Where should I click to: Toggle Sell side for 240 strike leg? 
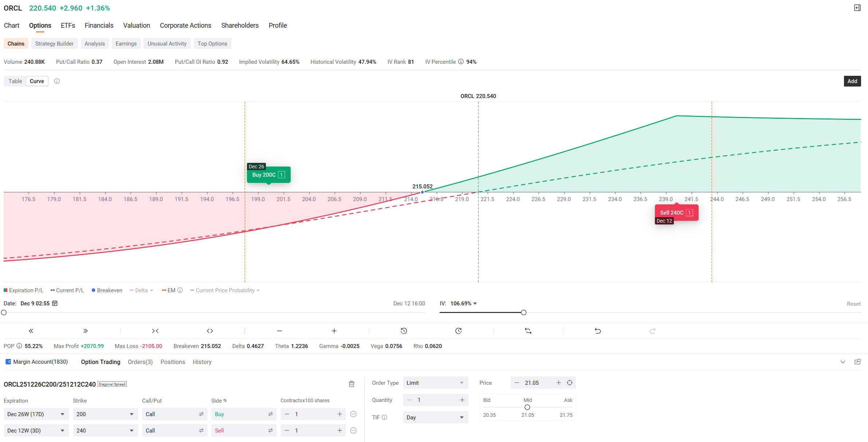pyautogui.click(x=244, y=431)
